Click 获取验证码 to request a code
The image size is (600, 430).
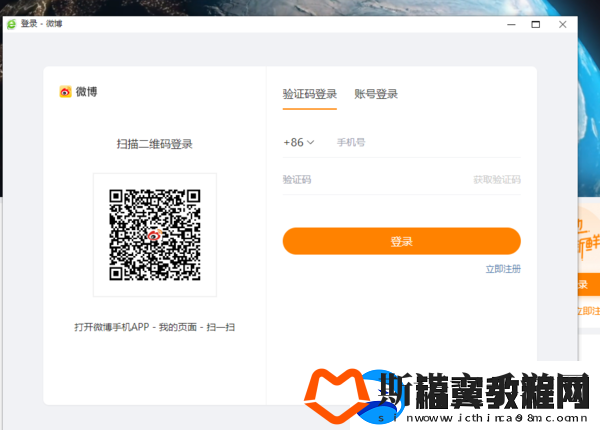(x=497, y=180)
